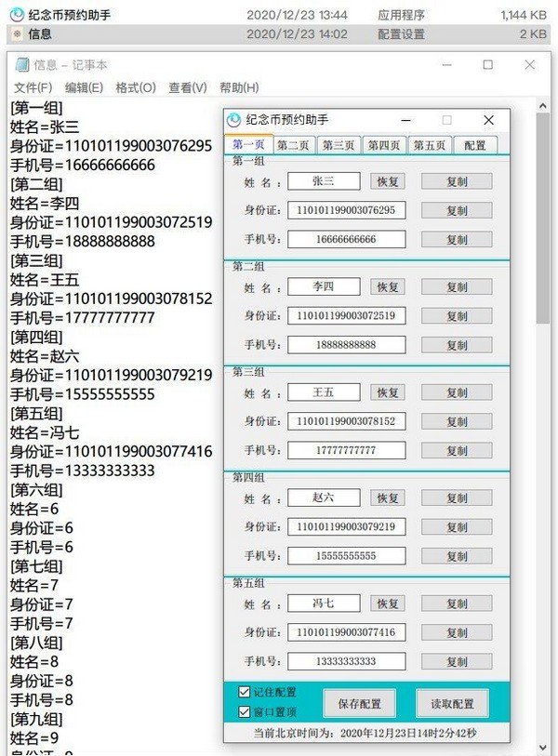Click the 张三 name input field
The width and height of the screenshot is (558, 756).
click(323, 181)
